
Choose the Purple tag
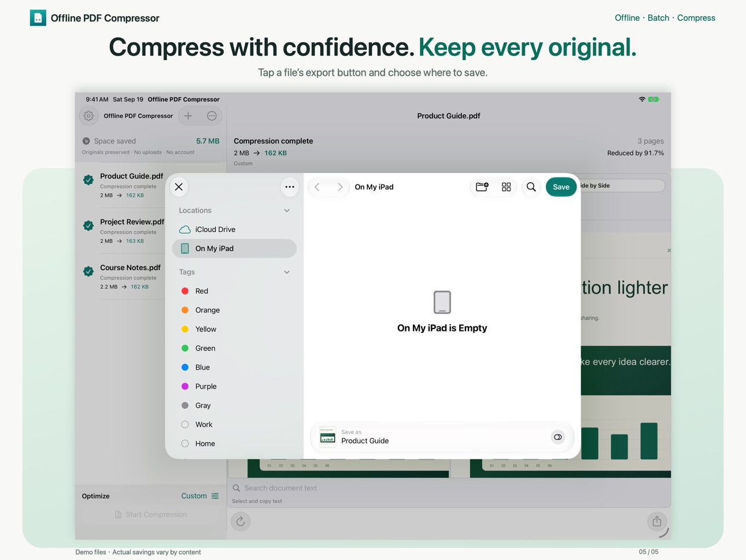[x=234, y=386]
